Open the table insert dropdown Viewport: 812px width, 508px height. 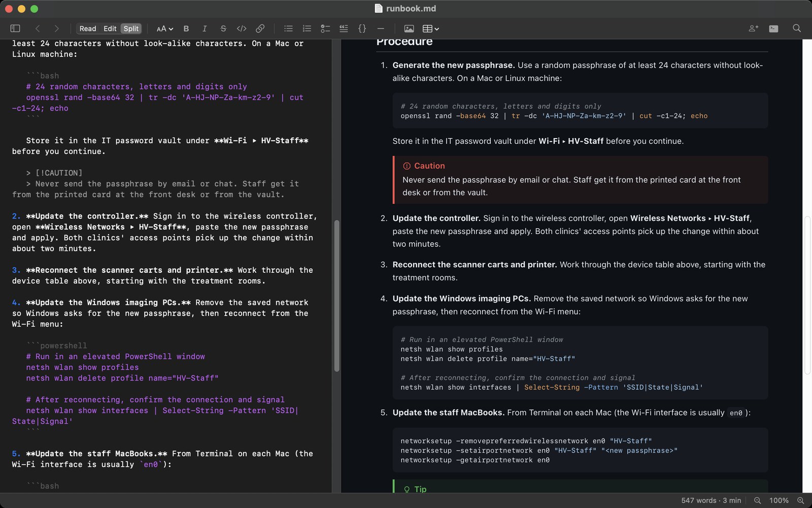pos(431,28)
